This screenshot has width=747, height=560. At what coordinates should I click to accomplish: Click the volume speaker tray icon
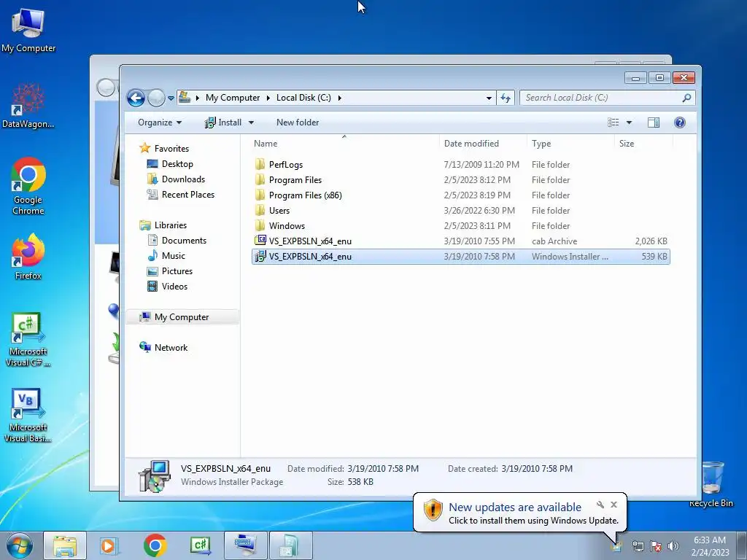[673, 546]
